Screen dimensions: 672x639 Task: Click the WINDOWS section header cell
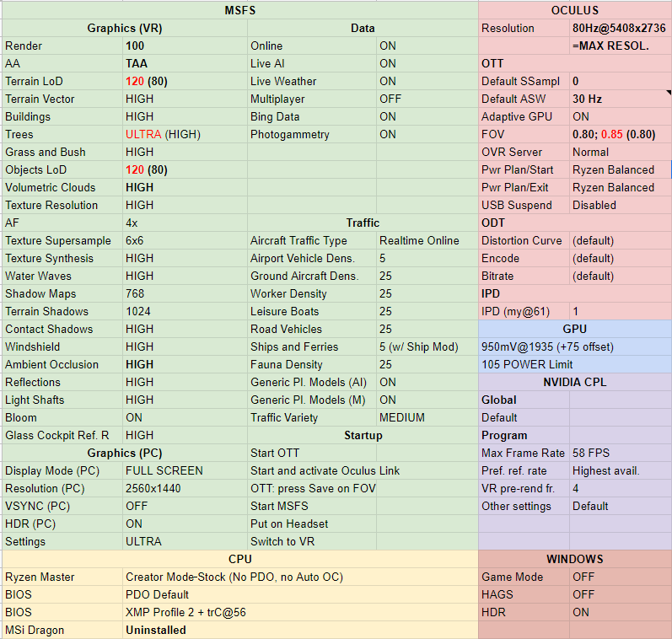[574, 559]
